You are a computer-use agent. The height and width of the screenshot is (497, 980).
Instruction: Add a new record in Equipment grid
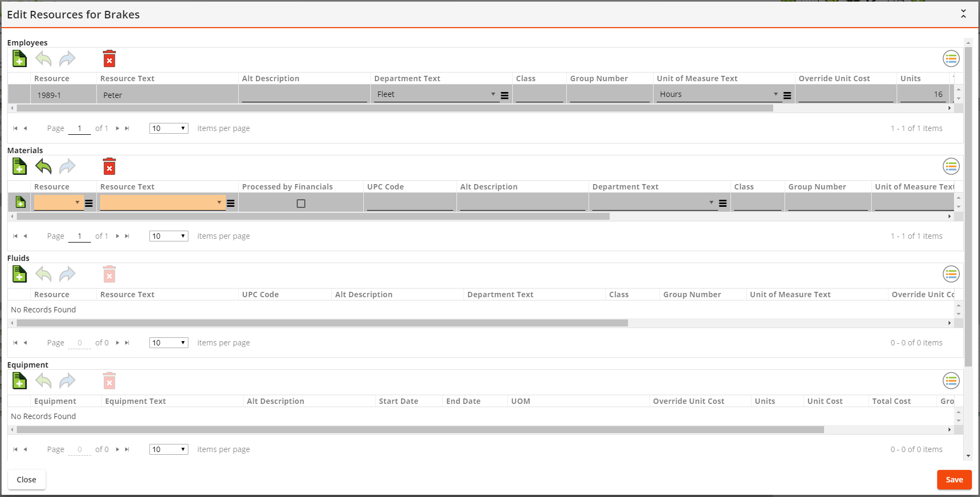19,381
